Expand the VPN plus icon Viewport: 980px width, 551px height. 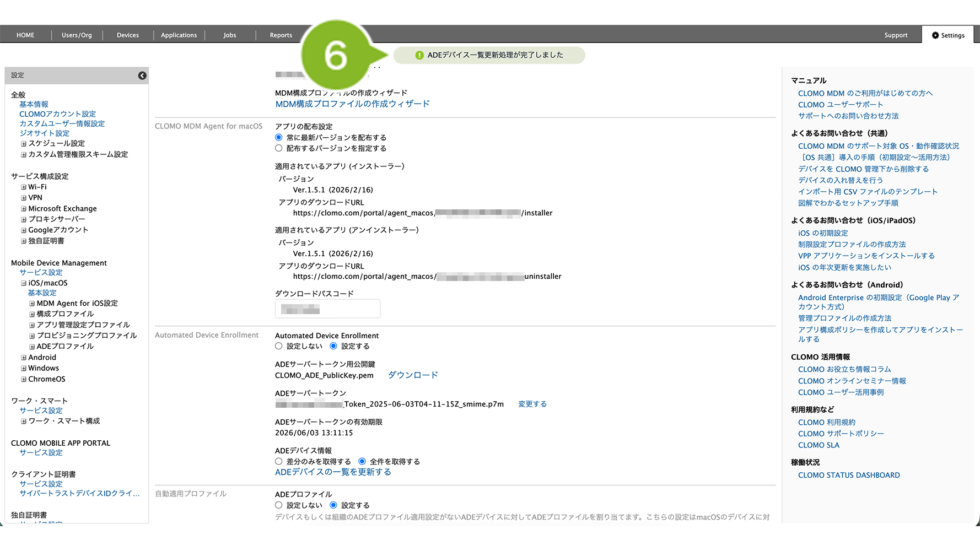pyautogui.click(x=24, y=198)
